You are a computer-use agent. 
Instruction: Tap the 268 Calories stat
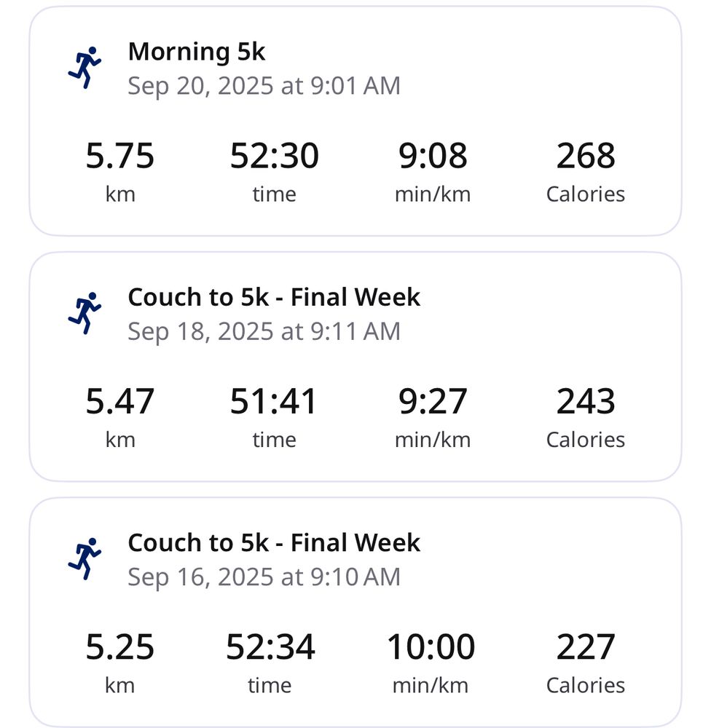(586, 172)
